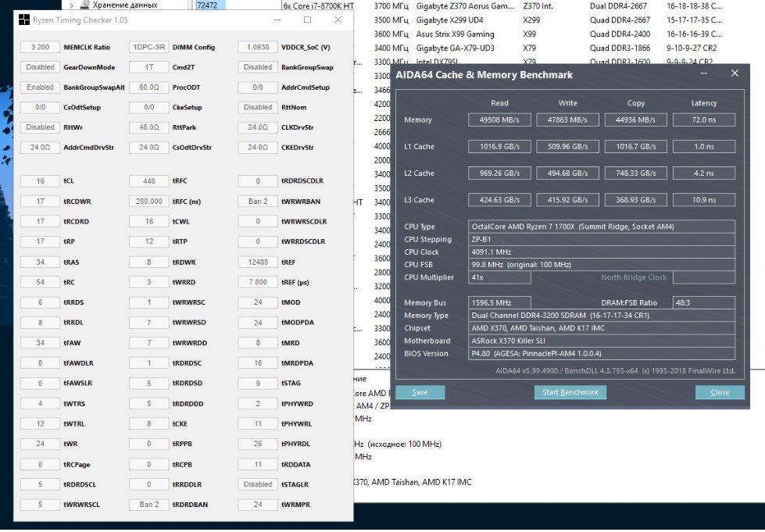
Task: Click the tRC value field 54
Action: point(40,282)
